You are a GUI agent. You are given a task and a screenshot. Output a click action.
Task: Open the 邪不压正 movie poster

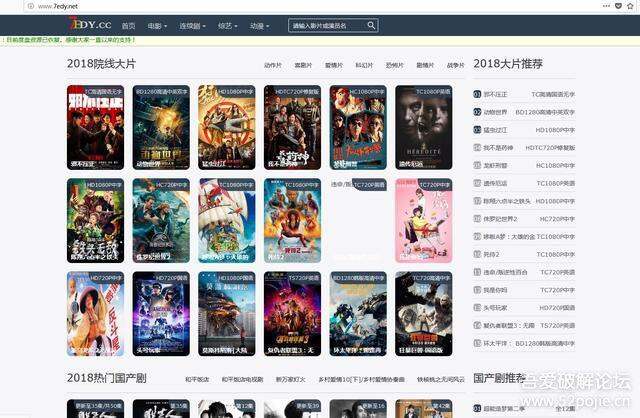pyautogui.click(x=96, y=127)
